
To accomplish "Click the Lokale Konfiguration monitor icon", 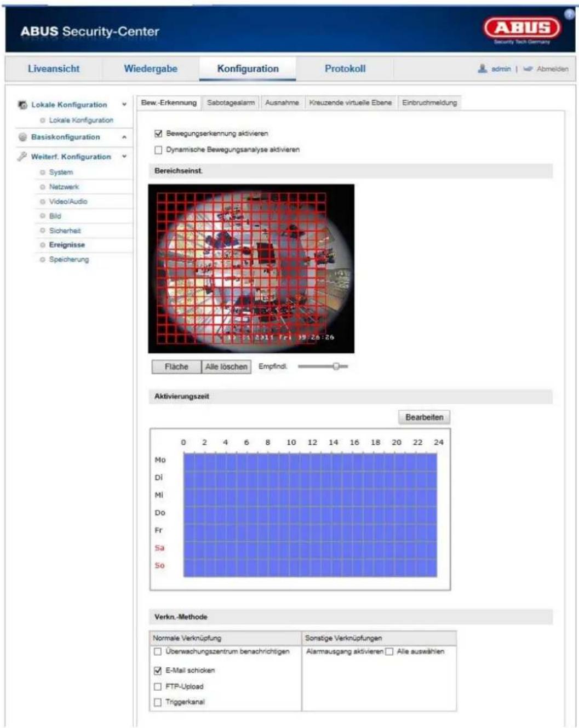I will 22,105.
